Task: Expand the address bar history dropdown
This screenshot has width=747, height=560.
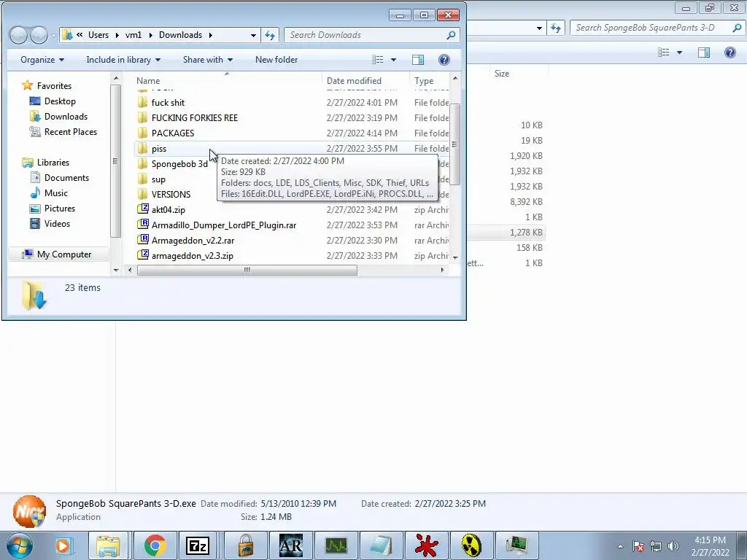Action: click(x=253, y=35)
